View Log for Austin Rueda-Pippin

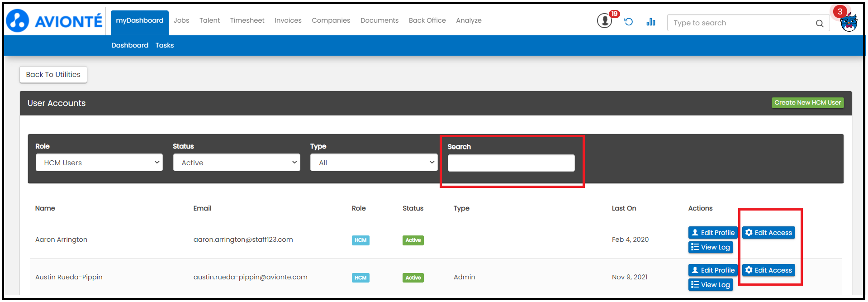coord(711,285)
